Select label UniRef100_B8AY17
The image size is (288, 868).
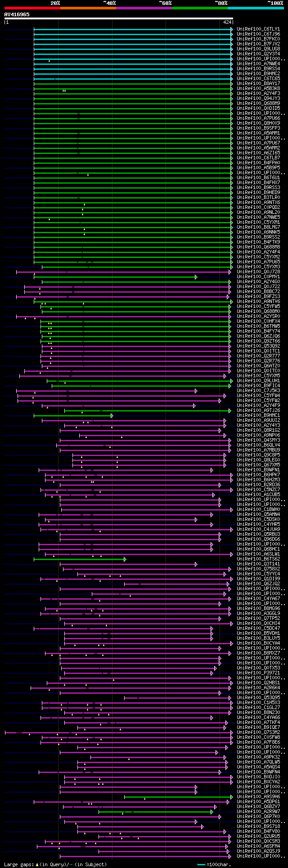tap(258, 83)
